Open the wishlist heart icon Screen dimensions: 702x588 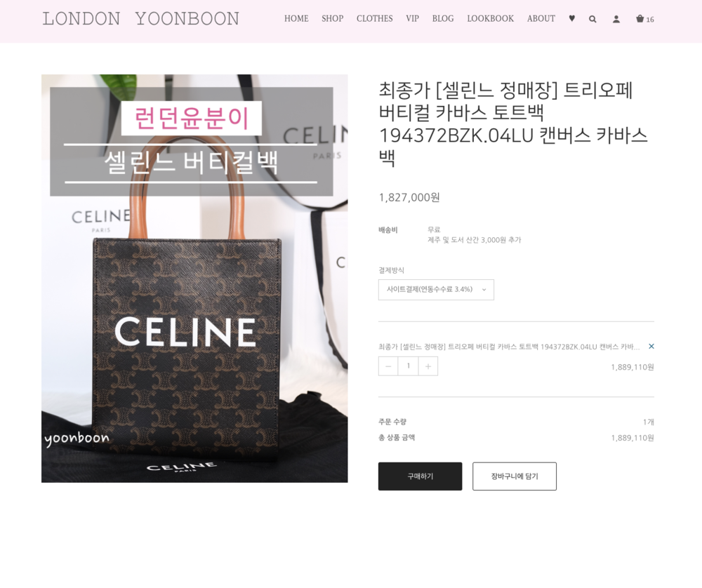(571, 18)
